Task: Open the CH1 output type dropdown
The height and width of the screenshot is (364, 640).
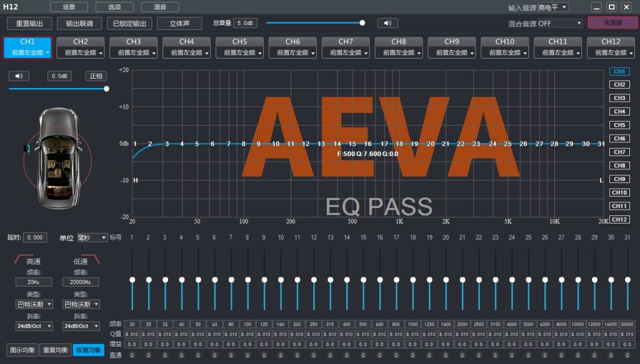Action: [27, 52]
